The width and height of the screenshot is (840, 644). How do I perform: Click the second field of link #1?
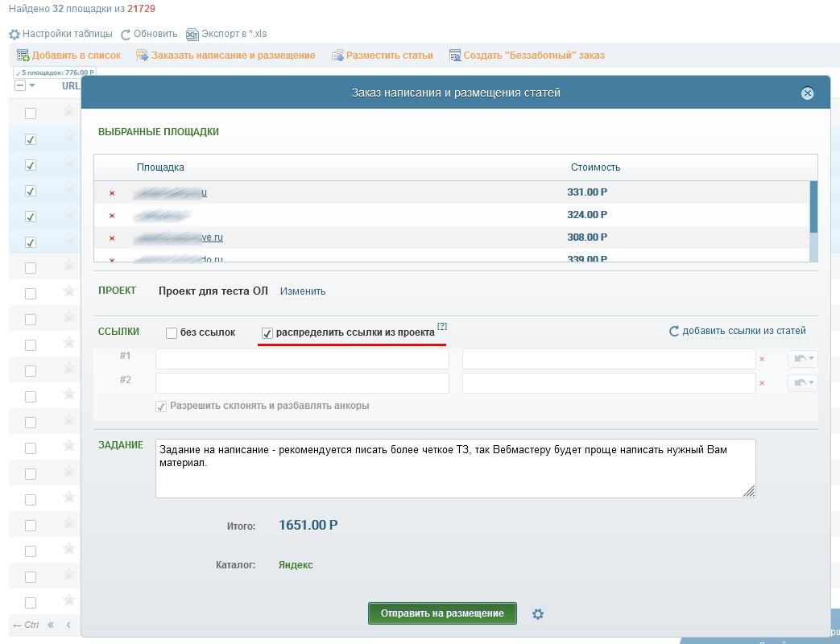click(609, 359)
